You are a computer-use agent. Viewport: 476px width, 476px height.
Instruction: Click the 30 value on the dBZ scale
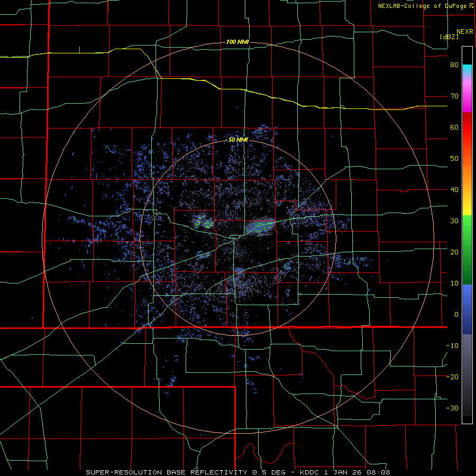click(x=454, y=221)
